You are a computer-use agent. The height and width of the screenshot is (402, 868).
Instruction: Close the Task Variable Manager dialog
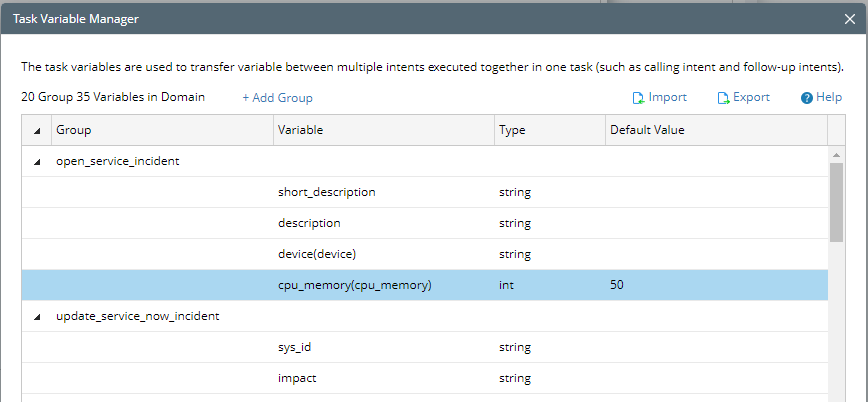[x=850, y=19]
